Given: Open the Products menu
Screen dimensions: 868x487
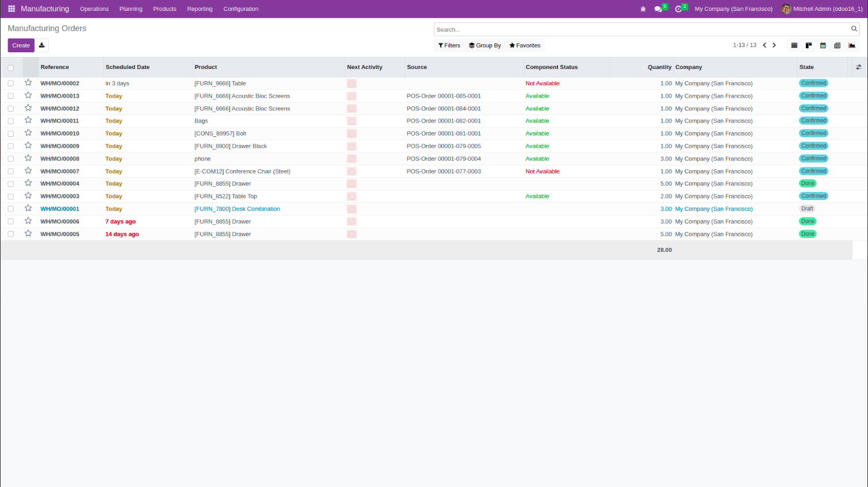Looking at the screenshot, I should 164,9.
